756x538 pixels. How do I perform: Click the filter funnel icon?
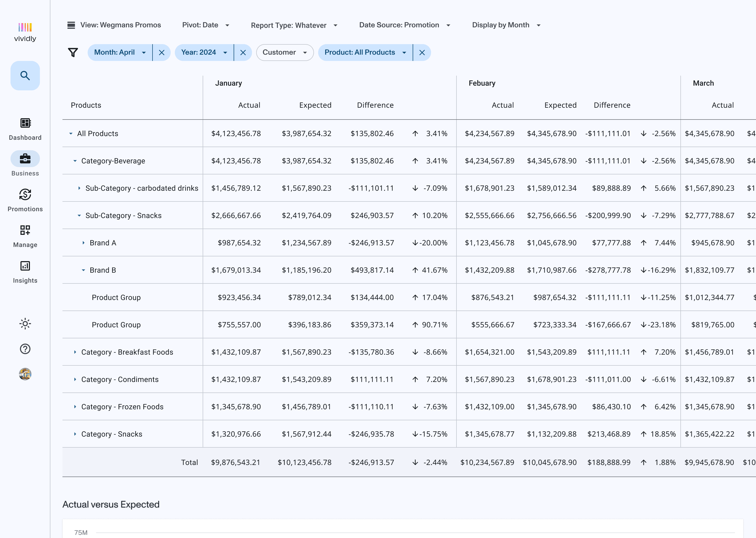point(73,52)
